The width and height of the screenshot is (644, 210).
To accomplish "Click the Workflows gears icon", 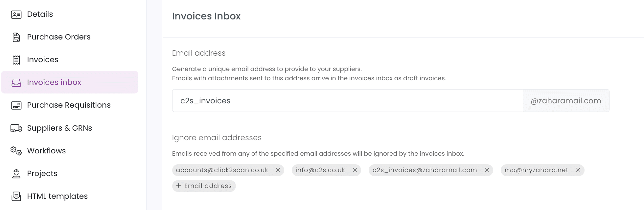I will click(16, 151).
